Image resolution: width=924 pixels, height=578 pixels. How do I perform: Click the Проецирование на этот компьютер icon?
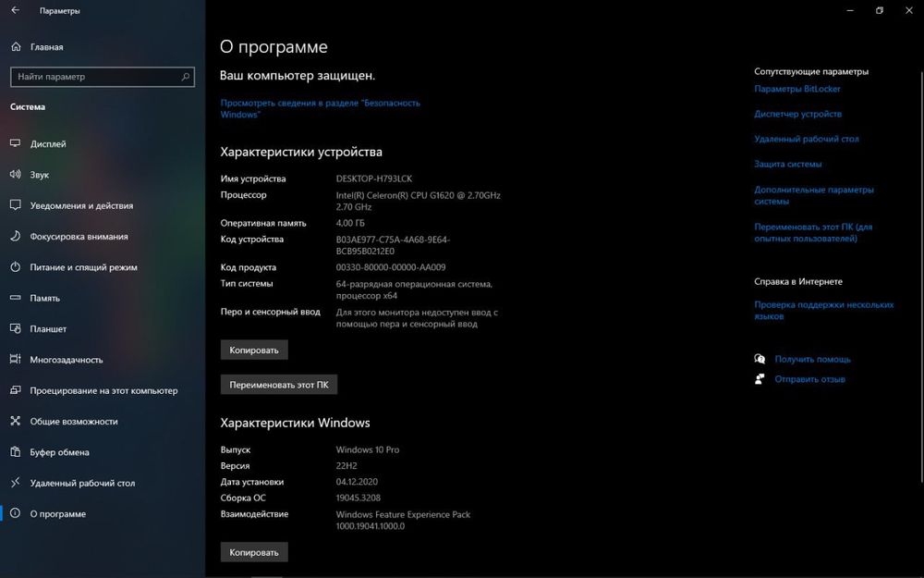pyautogui.click(x=16, y=390)
